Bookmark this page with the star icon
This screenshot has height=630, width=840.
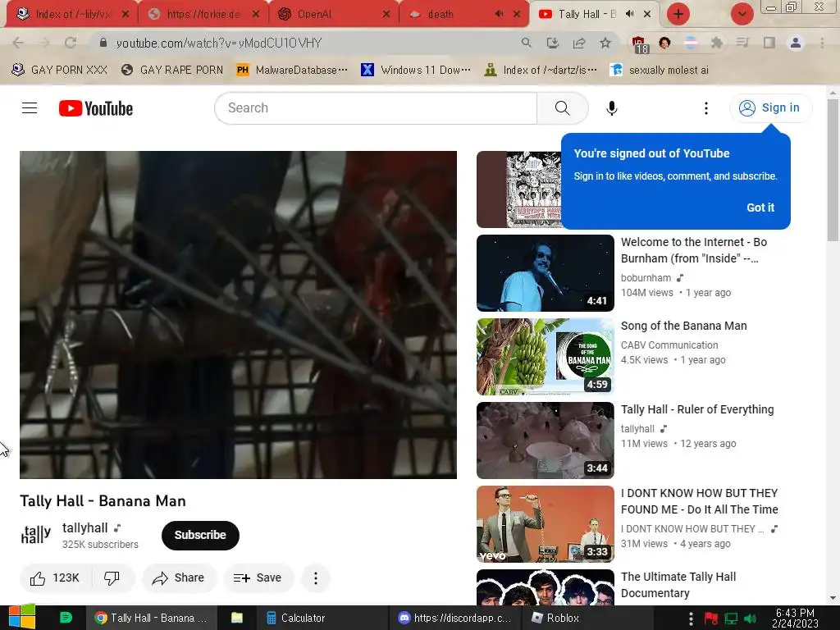click(605, 43)
